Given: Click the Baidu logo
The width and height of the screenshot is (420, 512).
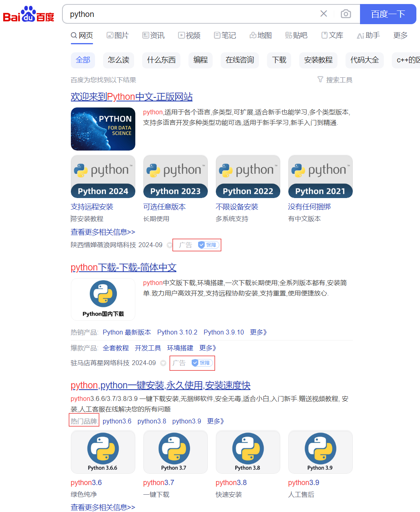Looking at the screenshot, I should [28, 14].
